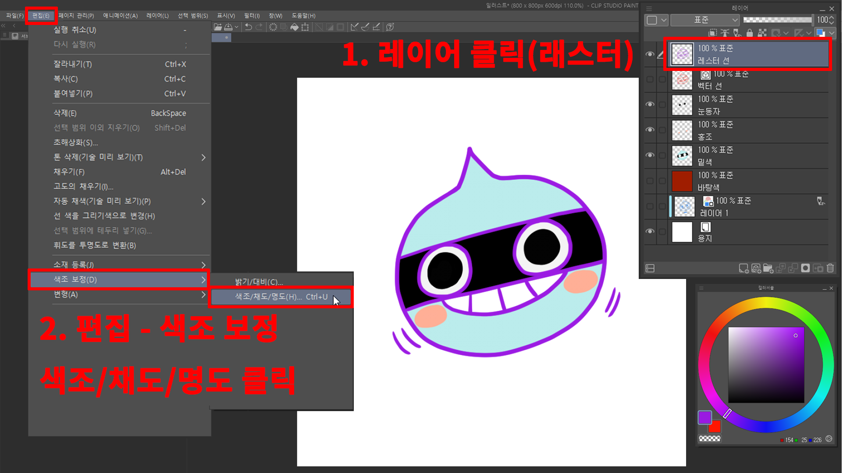
Task: Open the 표준 blending mode dropdown
Action: [704, 20]
